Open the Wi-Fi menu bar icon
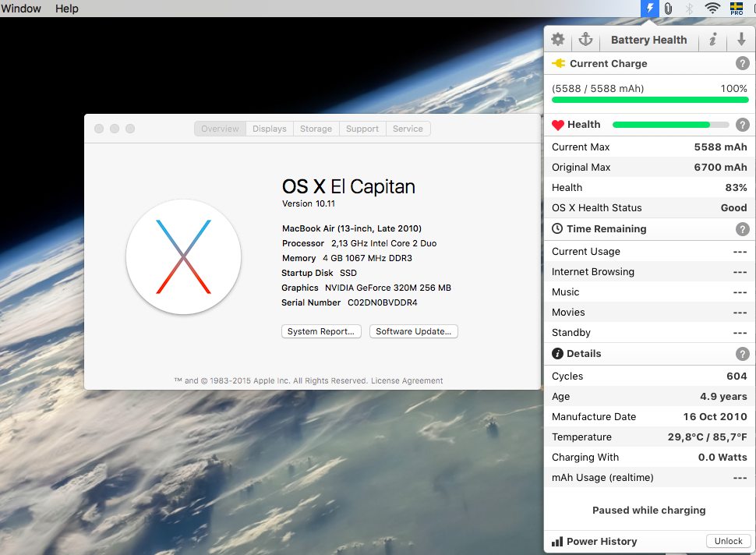 click(x=712, y=9)
